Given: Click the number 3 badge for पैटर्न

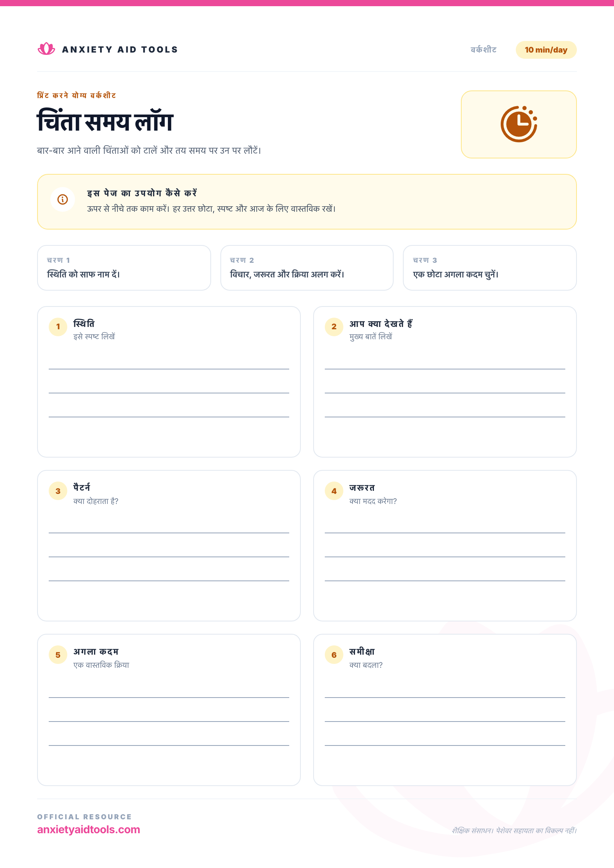Looking at the screenshot, I should [x=58, y=491].
